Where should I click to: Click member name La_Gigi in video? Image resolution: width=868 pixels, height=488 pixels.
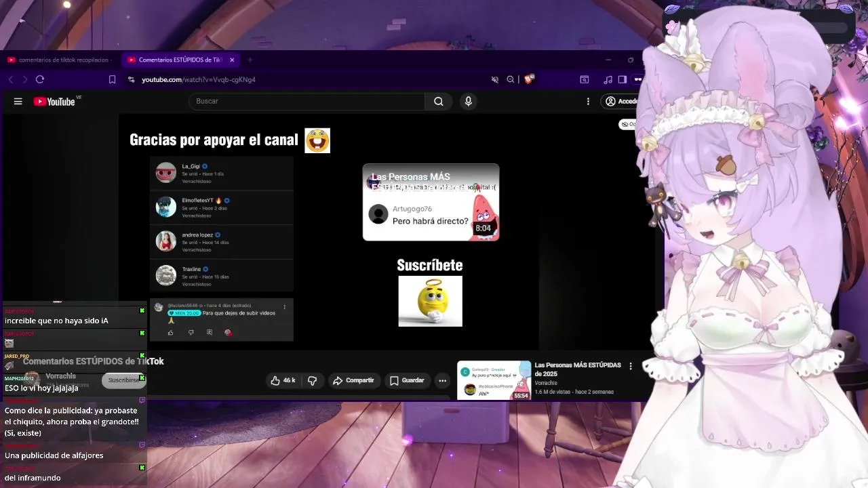(191, 166)
